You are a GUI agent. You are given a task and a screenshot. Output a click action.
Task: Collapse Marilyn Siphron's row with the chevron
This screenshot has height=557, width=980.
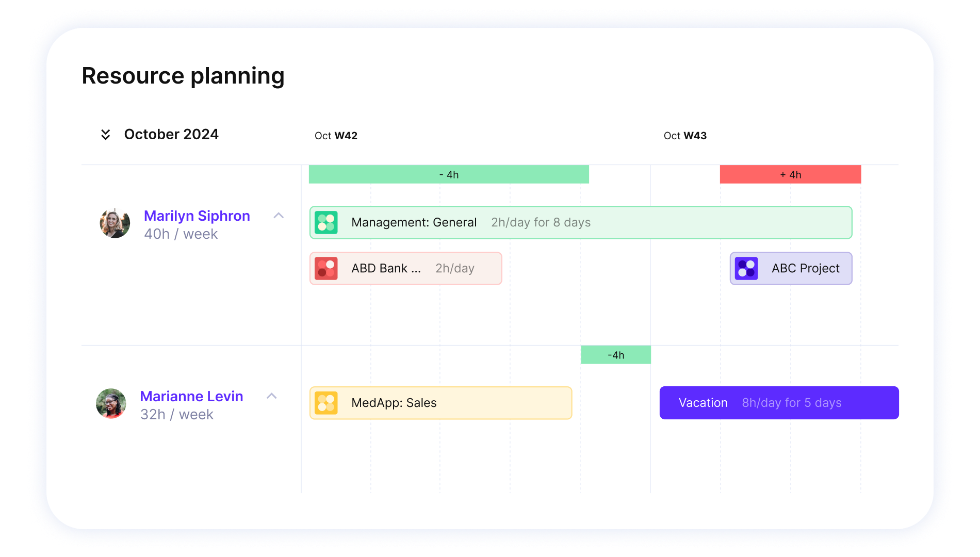point(279,216)
